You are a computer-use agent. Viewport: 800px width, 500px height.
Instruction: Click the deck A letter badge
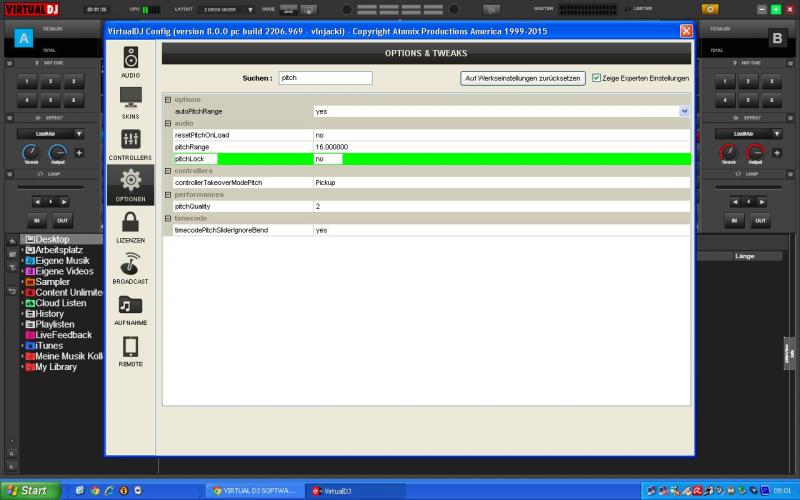pyautogui.click(x=23, y=38)
